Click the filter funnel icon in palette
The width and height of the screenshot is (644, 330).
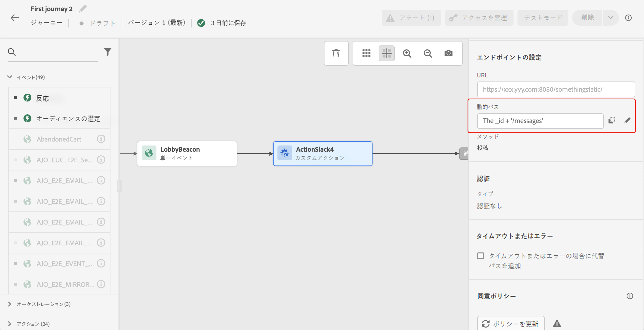108,52
